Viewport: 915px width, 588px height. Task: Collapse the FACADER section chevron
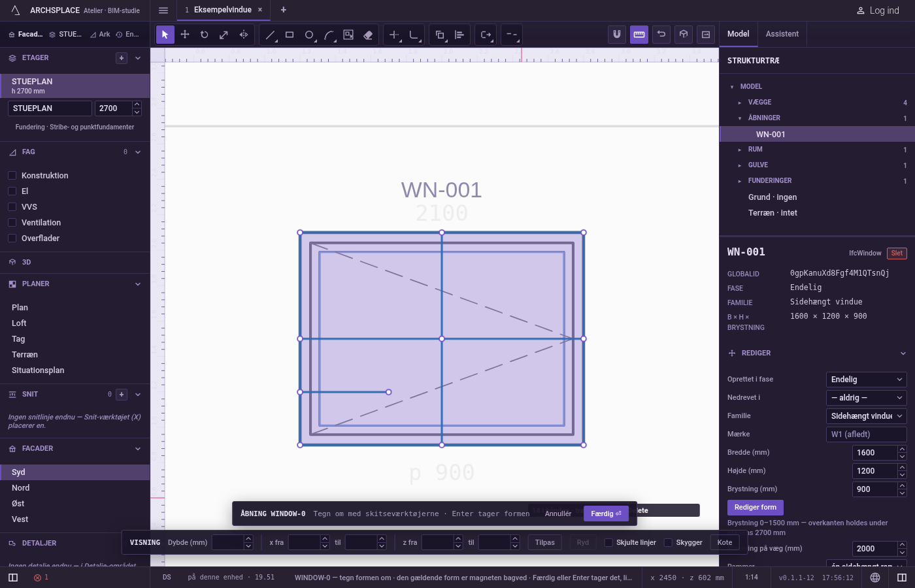pyautogui.click(x=138, y=449)
